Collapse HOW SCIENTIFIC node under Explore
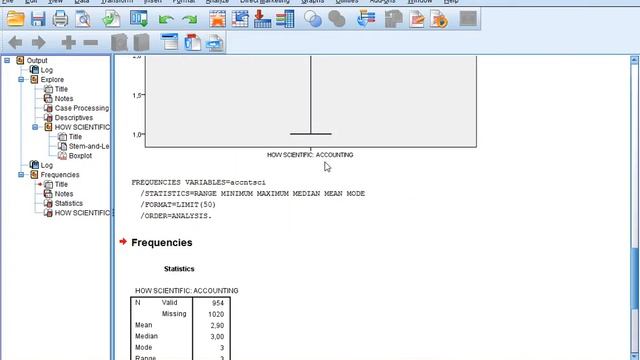This screenshot has width=640, height=360. coord(35,127)
